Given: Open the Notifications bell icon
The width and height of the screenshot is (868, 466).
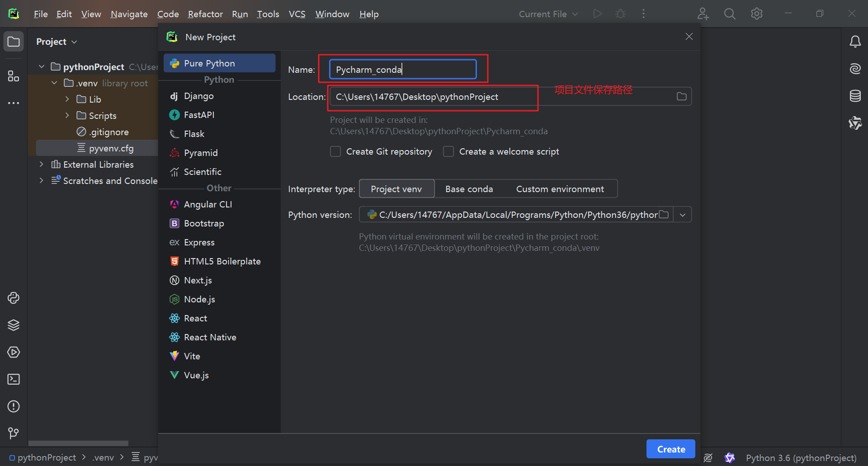Looking at the screenshot, I should tap(855, 42).
